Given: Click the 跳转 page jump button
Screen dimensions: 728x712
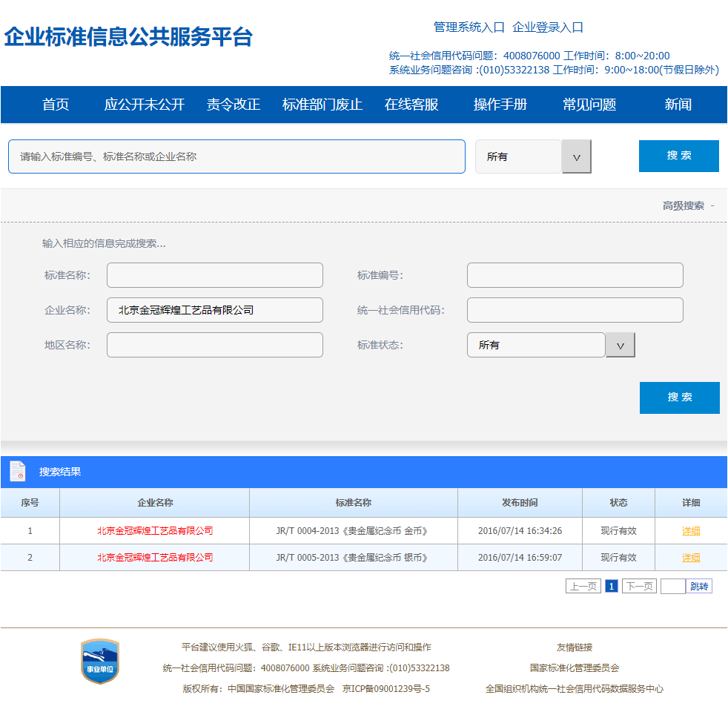Looking at the screenshot, I should (699, 587).
